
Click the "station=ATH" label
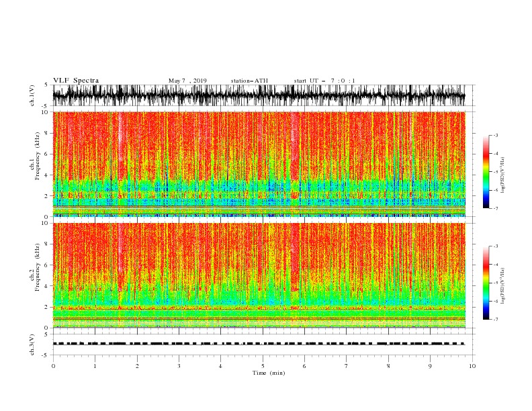point(249,81)
